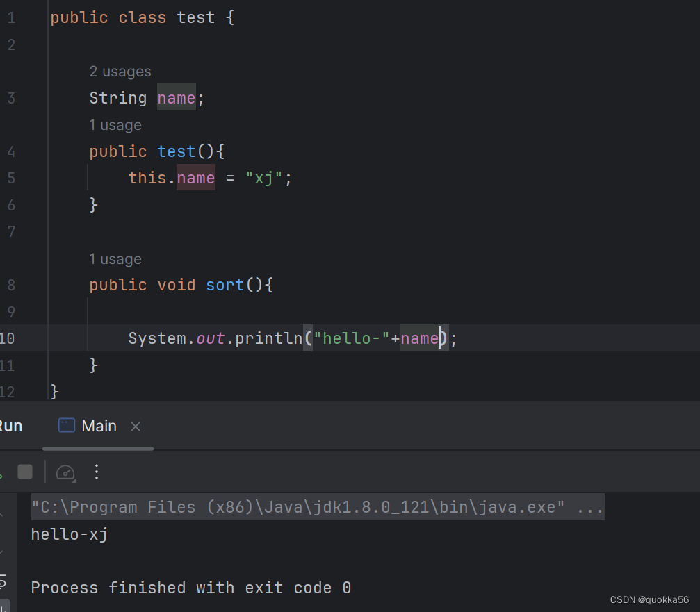Click the 'name' variable in println call
This screenshot has width=700, height=612.
coord(420,338)
